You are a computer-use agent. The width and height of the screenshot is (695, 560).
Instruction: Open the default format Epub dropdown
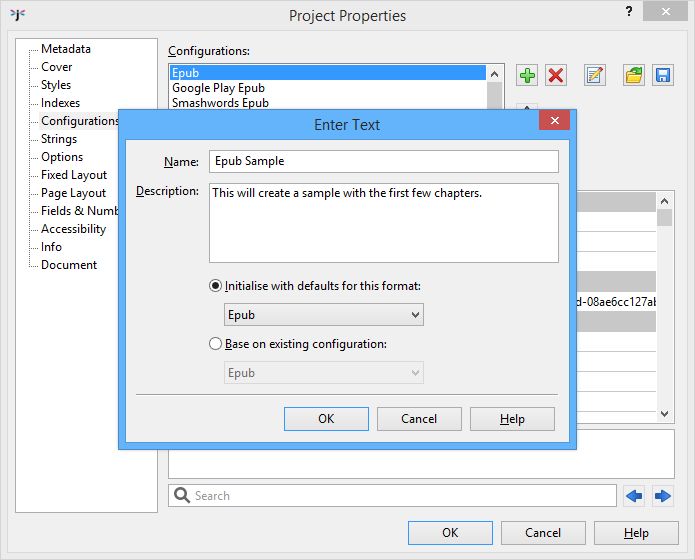pos(323,315)
